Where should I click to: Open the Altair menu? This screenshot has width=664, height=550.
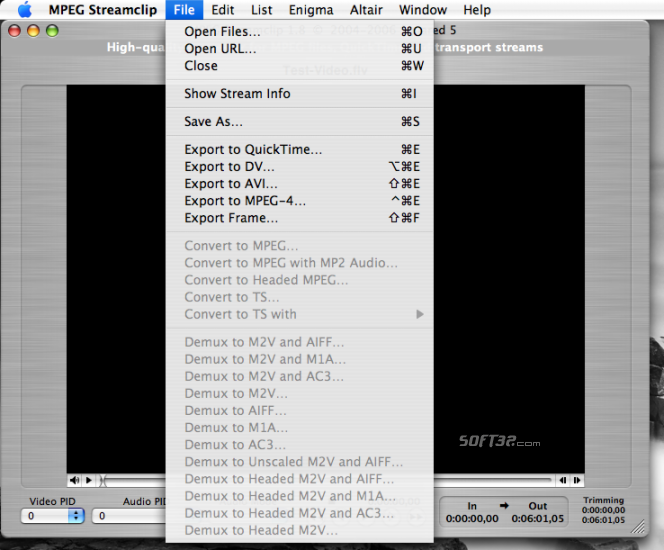point(366,9)
